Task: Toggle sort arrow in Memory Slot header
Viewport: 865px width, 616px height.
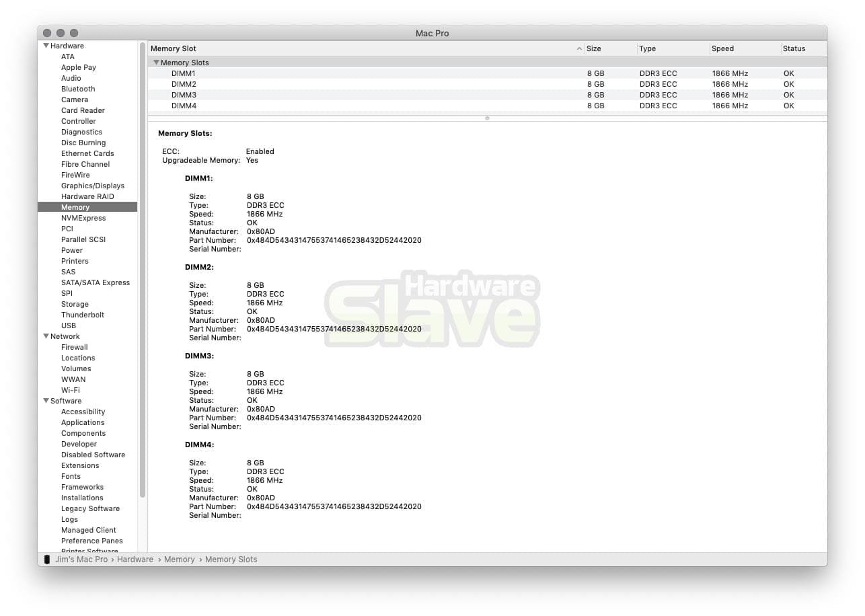Action: click(x=580, y=48)
